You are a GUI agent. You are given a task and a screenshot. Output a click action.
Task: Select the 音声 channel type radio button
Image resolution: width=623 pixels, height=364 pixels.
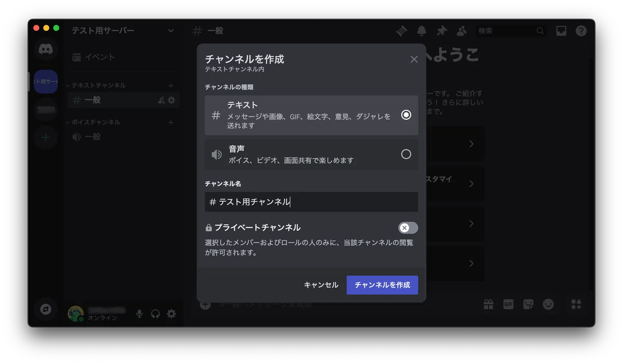[406, 154]
